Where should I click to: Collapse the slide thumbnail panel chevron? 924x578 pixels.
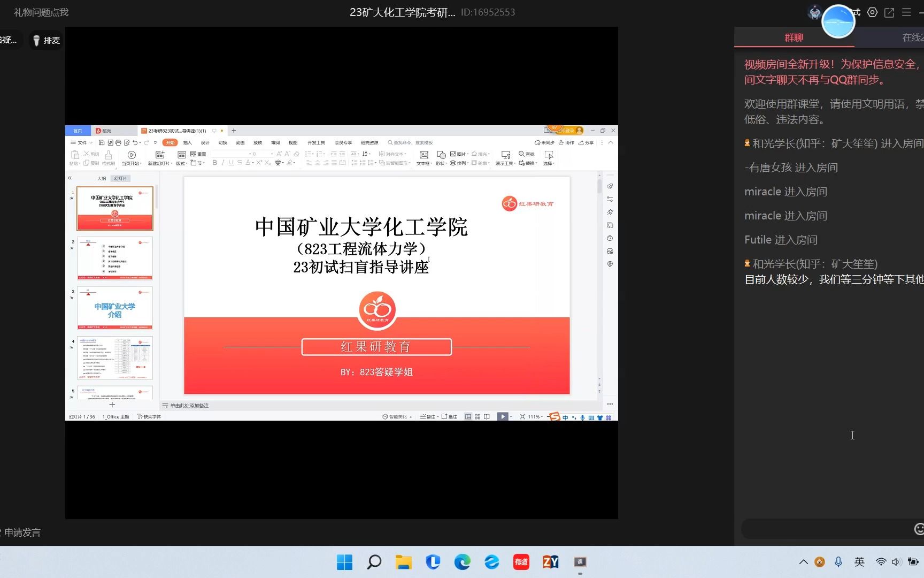click(70, 178)
